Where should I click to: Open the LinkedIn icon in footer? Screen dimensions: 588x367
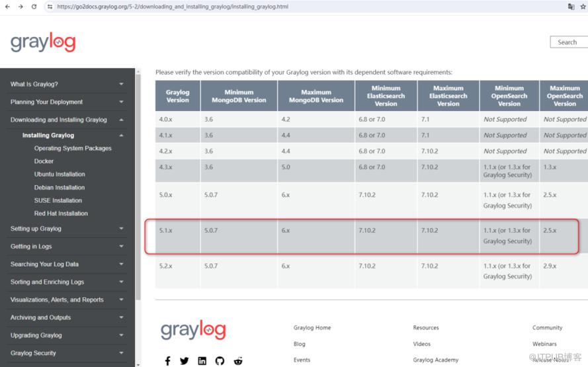[x=202, y=360]
